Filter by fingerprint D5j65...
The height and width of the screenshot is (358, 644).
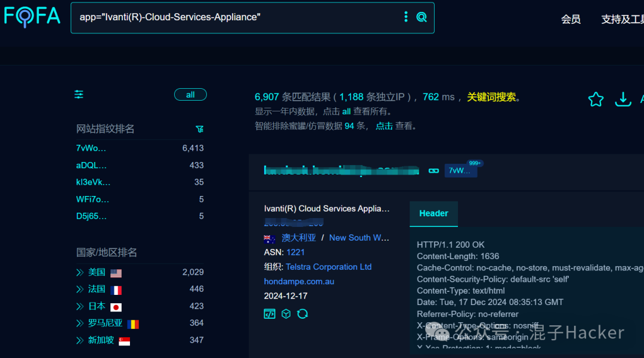tap(91, 216)
